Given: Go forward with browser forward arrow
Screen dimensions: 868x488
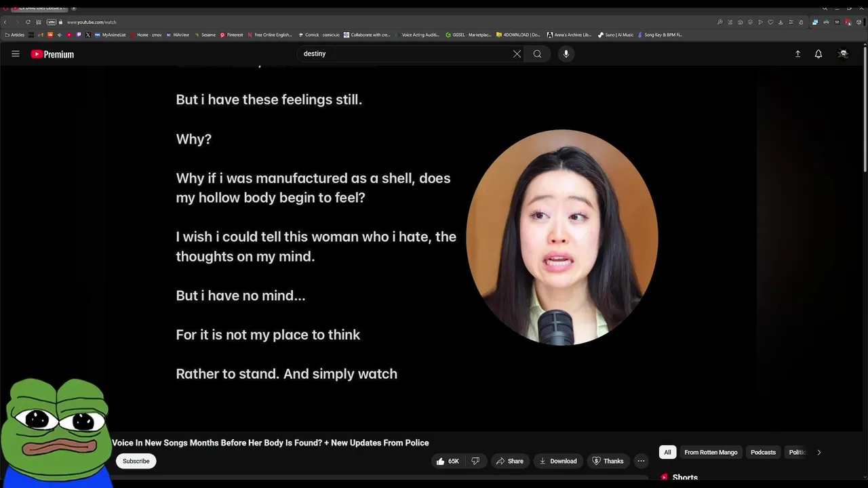Looking at the screenshot, I should click(x=17, y=22).
